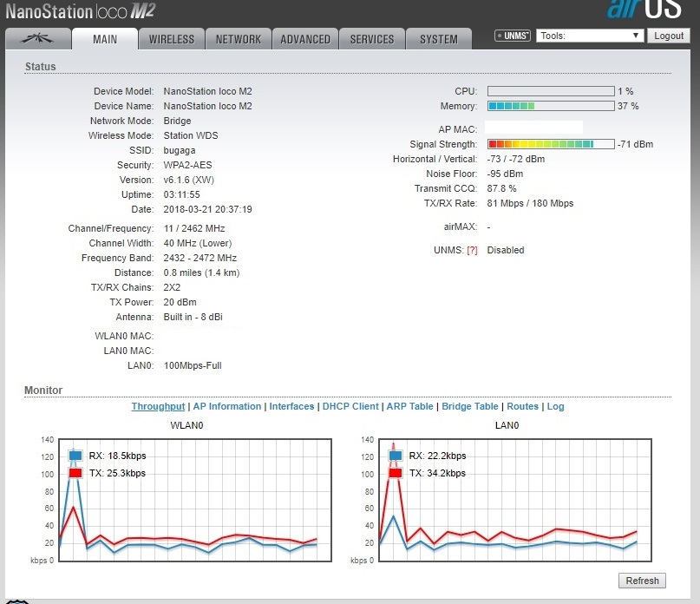Click the UNMS help [?] icon

click(472, 251)
